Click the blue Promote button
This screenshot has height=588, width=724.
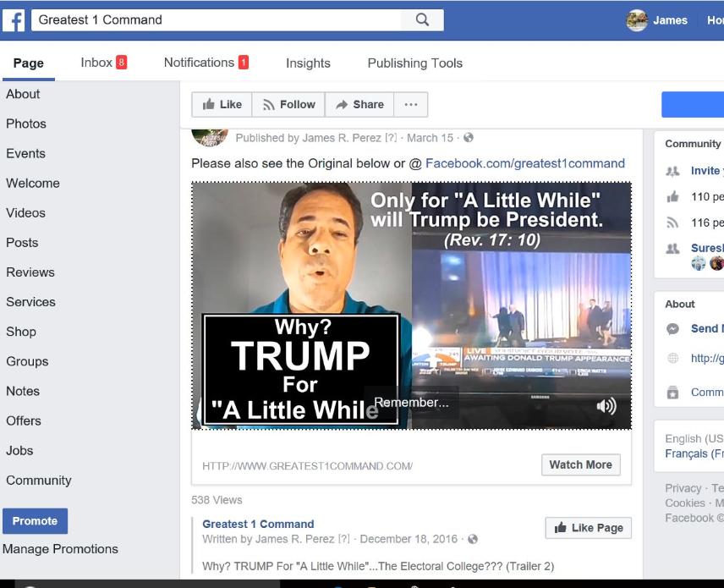pyautogui.click(x=35, y=521)
